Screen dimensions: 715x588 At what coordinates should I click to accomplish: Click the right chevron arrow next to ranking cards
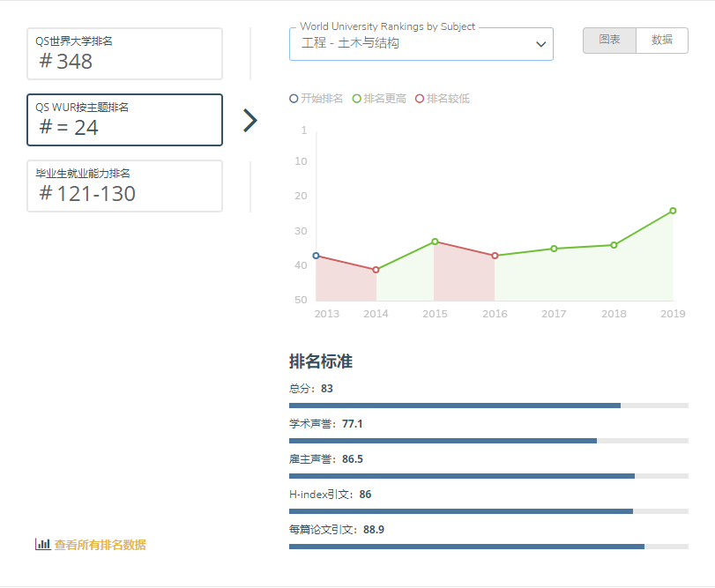pos(250,121)
